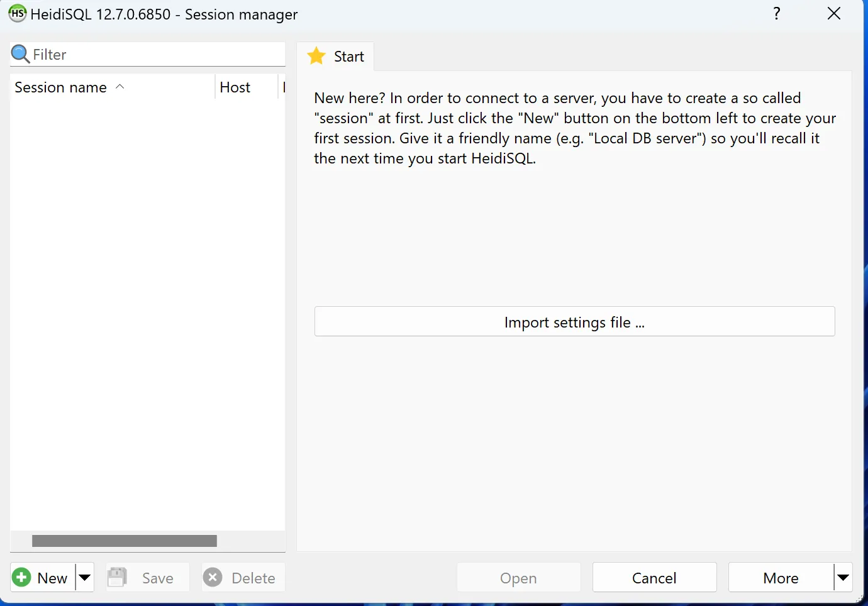Switch to the Start tab
The image size is (868, 606).
click(335, 57)
